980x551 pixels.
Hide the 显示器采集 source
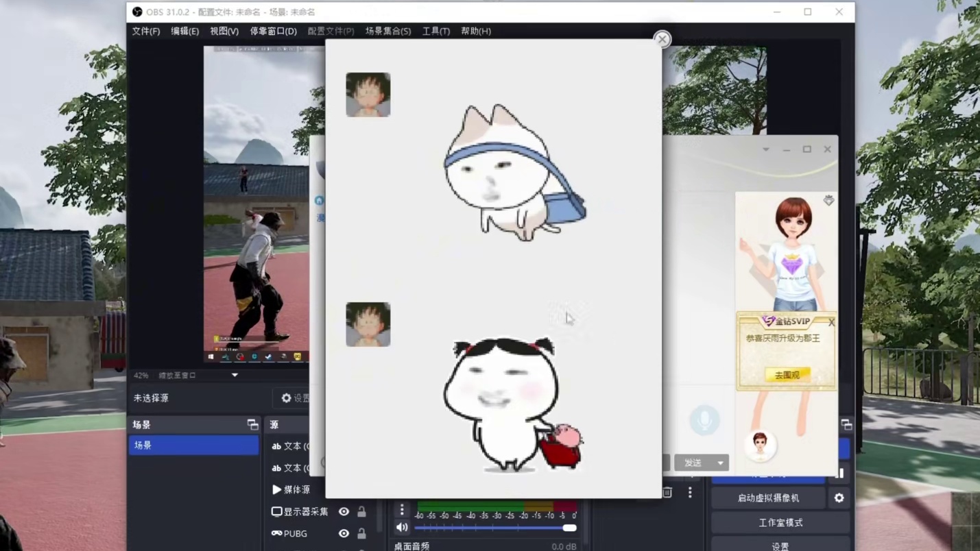point(344,511)
